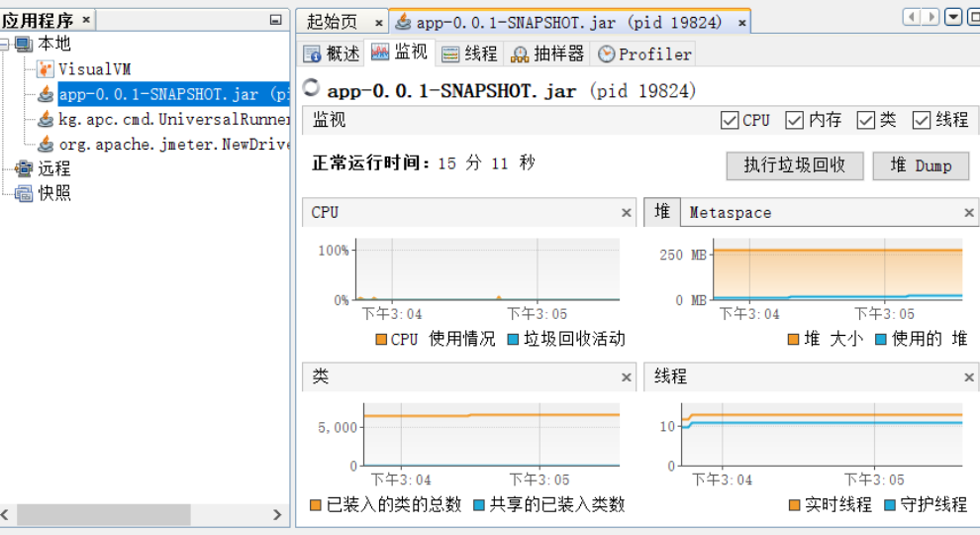Click the scrollbar right arrow in 应用程序 panel

277,515
